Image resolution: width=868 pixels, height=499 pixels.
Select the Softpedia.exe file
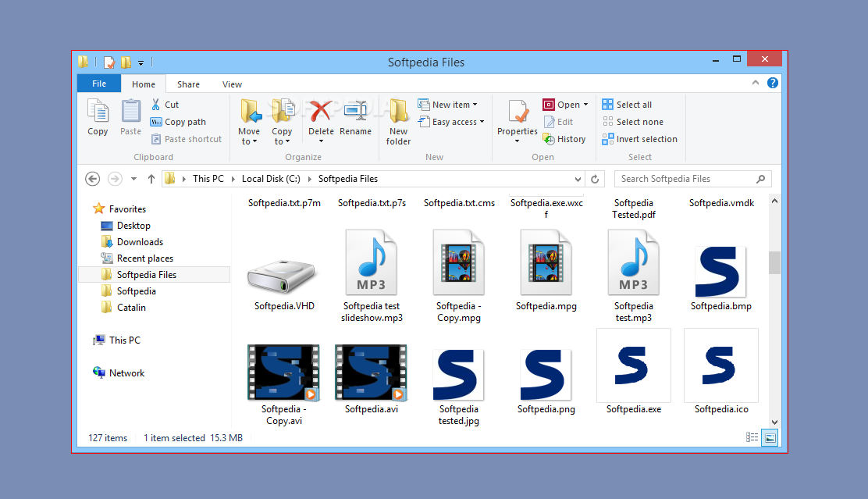click(x=633, y=372)
